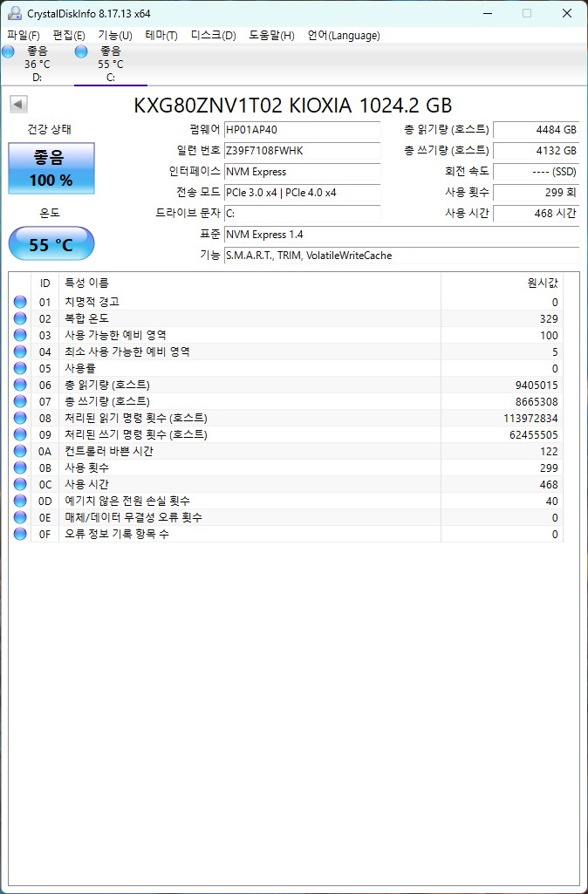
Task: Click raw value 8665308 in row 07
Action: pyautogui.click(x=537, y=401)
